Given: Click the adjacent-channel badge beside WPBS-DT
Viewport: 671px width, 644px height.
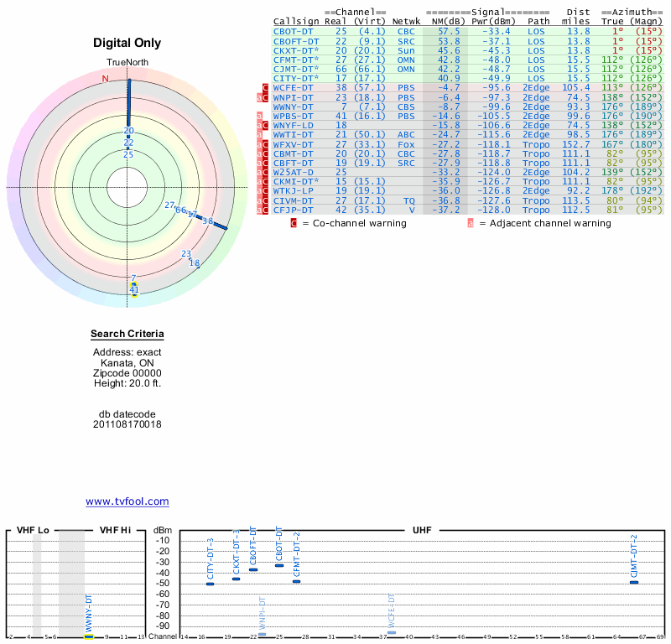Looking at the screenshot, I should point(259,116).
